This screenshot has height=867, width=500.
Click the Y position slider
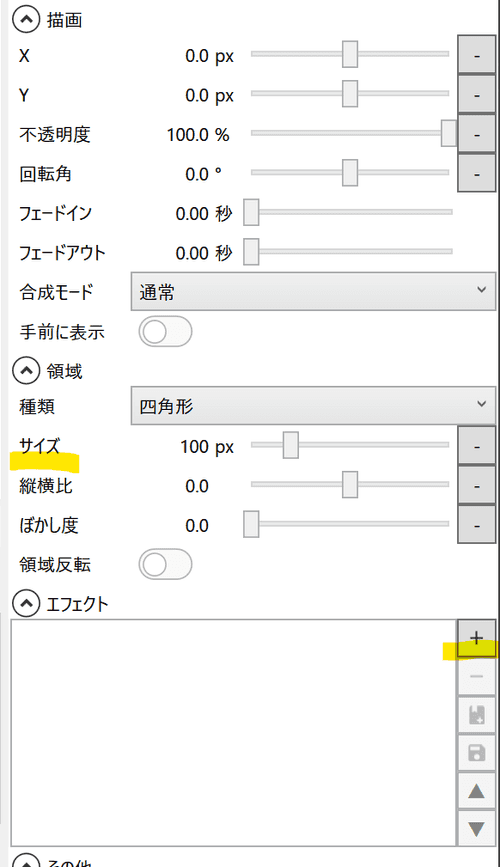pyautogui.click(x=350, y=93)
